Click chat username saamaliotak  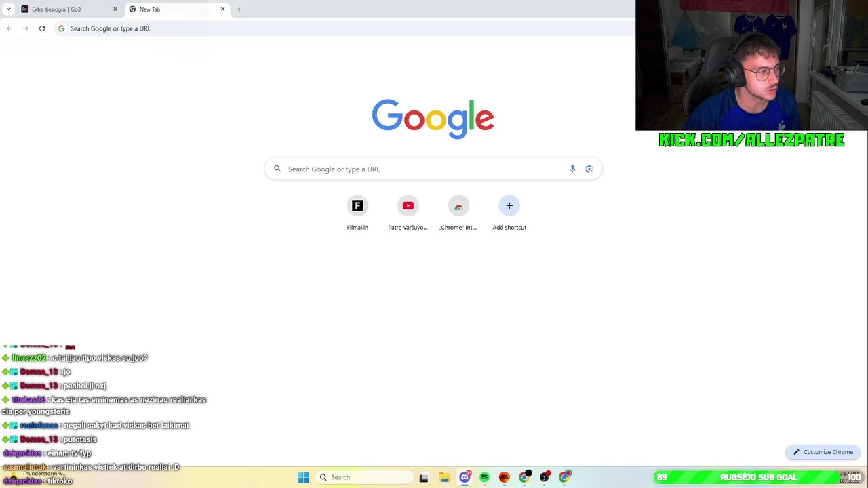24,467
